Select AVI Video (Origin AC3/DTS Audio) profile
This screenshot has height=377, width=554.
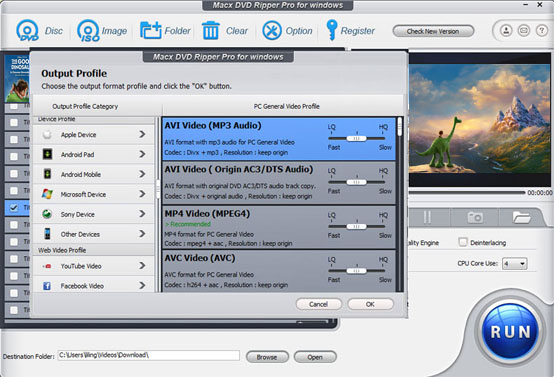coord(279,183)
